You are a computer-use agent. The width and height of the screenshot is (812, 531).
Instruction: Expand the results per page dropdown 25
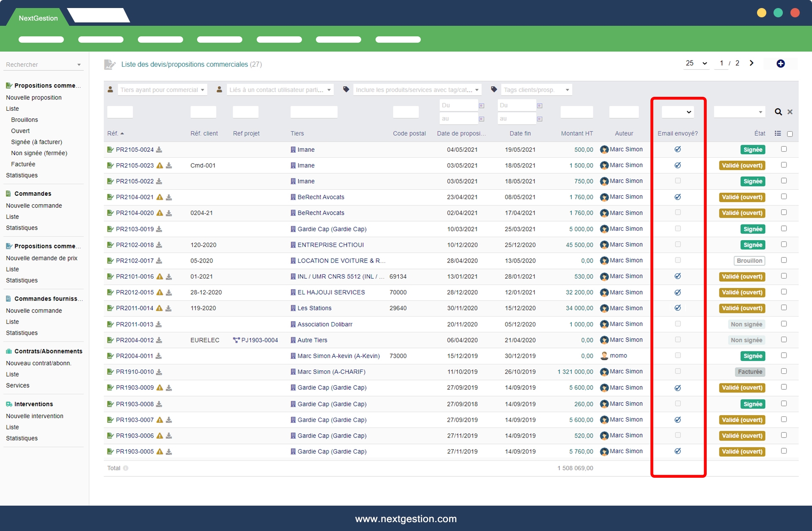pos(696,63)
